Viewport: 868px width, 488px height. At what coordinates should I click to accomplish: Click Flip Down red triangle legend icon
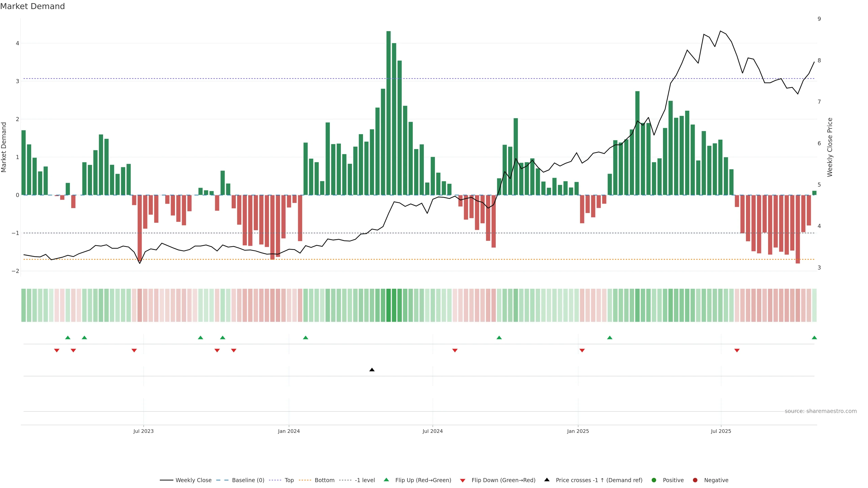463,481
